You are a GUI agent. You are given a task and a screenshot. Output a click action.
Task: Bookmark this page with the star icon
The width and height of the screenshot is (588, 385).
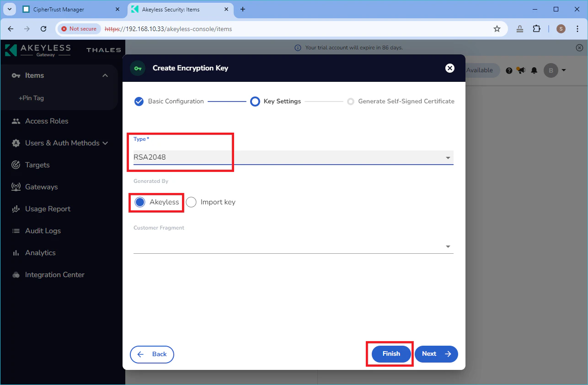pos(497,29)
